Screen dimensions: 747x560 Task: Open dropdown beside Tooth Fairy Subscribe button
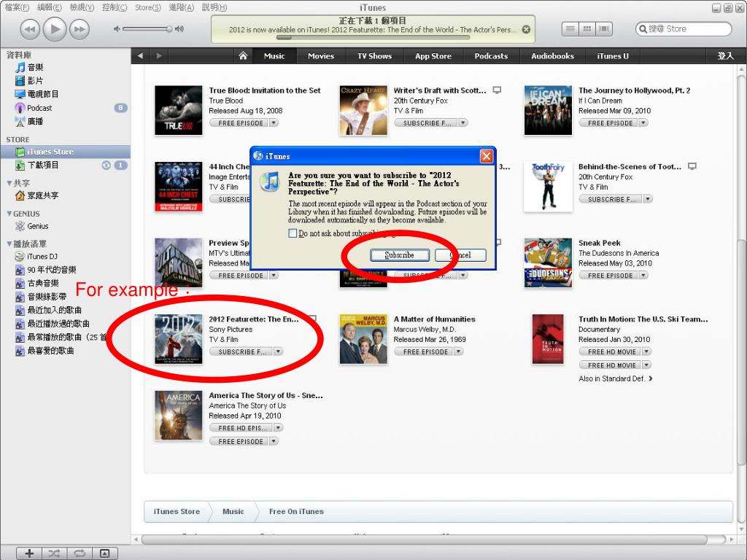click(x=648, y=199)
